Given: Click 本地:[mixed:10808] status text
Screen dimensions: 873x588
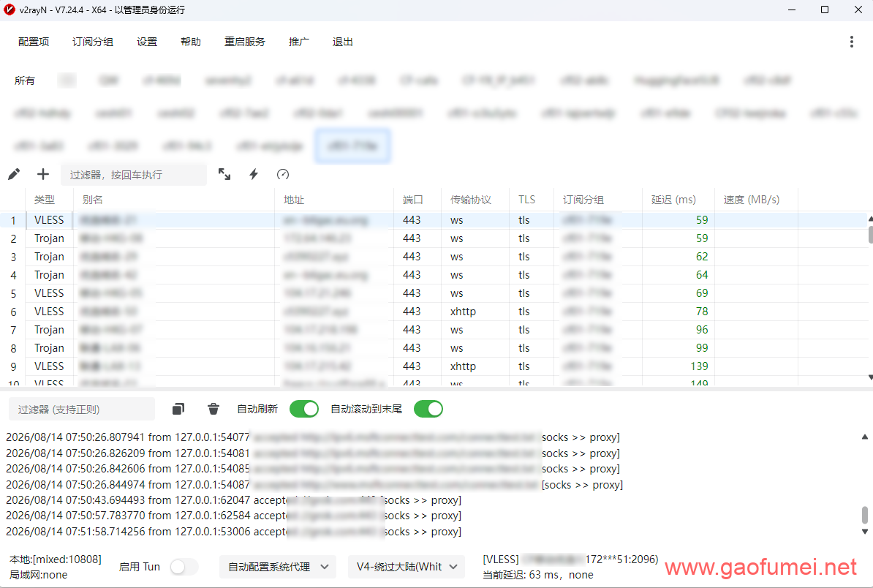Looking at the screenshot, I should pos(56,559).
